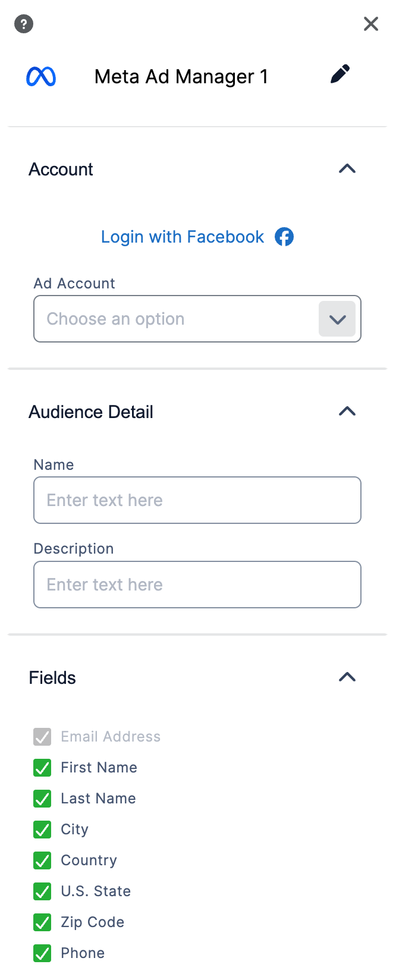
Task: Focus the Description input field
Action: point(197,585)
